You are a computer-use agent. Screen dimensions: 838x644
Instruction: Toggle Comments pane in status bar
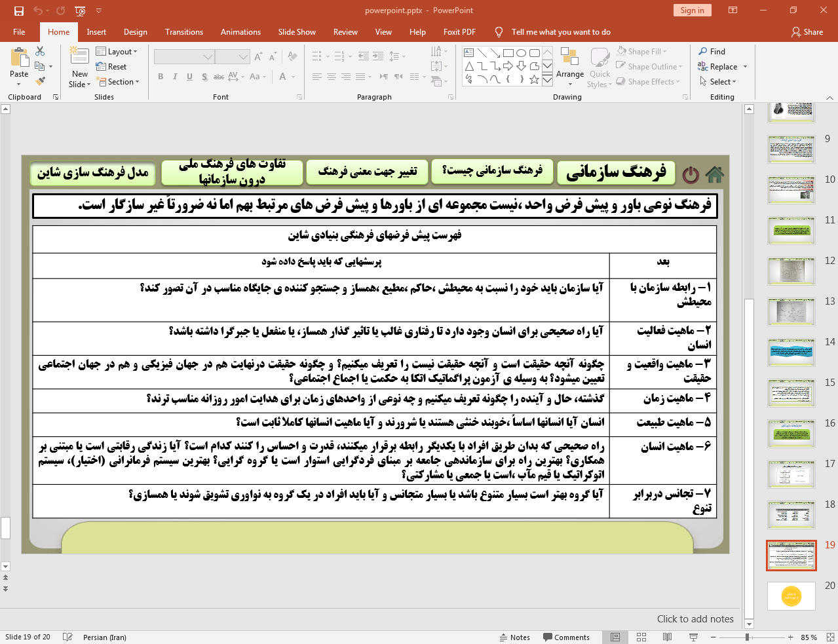566,637
